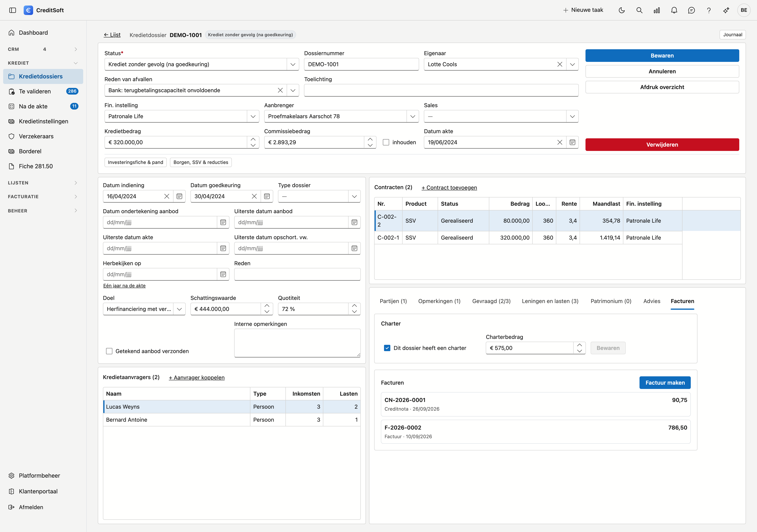757x532 pixels.
Task: Clear the Datum goedkeuring date
Action: [254, 196]
